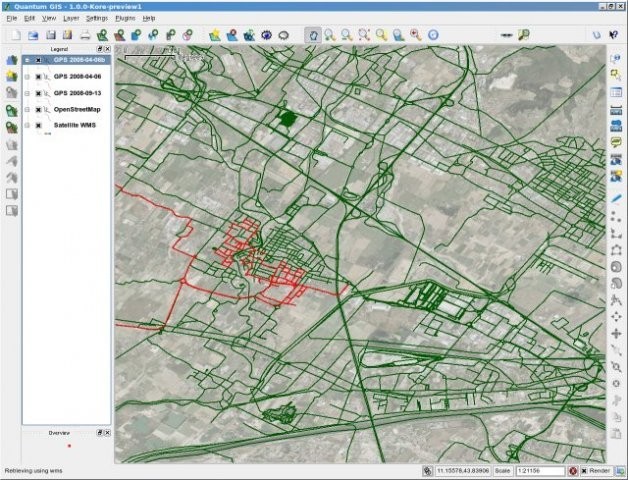
Task: Toggle visibility of Satellite WMS layer
Action: [38, 125]
